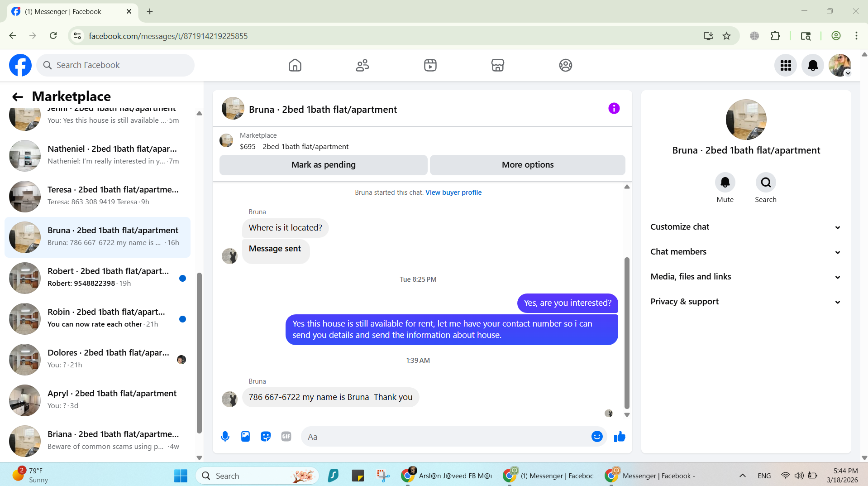Expand Privacy & support section
868x486 pixels.
coord(746,302)
